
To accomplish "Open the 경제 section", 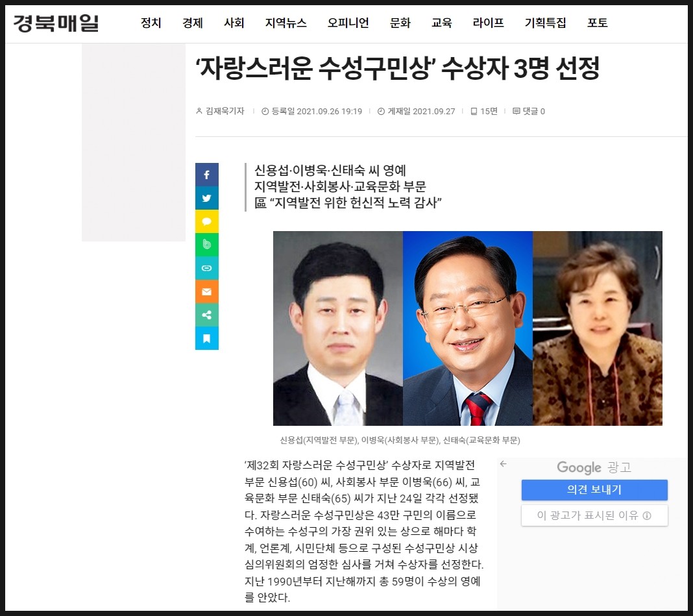I will coord(193,23).
